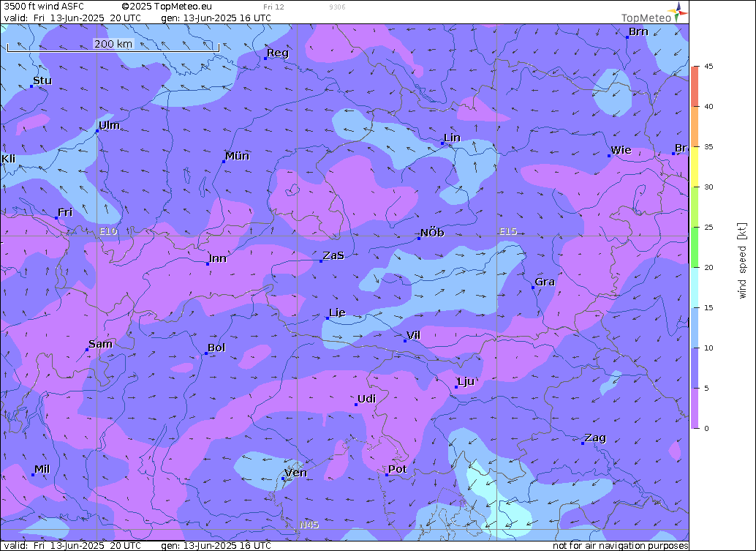Click the ©2025 TopMeteo.eu copyright text
Screen dimensions: 756x551
pyautogui.click(x=167, y=7)
